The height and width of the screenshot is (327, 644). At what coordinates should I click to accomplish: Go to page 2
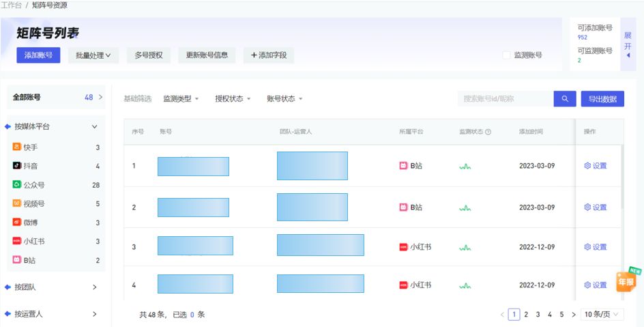[x=526, y=315]
